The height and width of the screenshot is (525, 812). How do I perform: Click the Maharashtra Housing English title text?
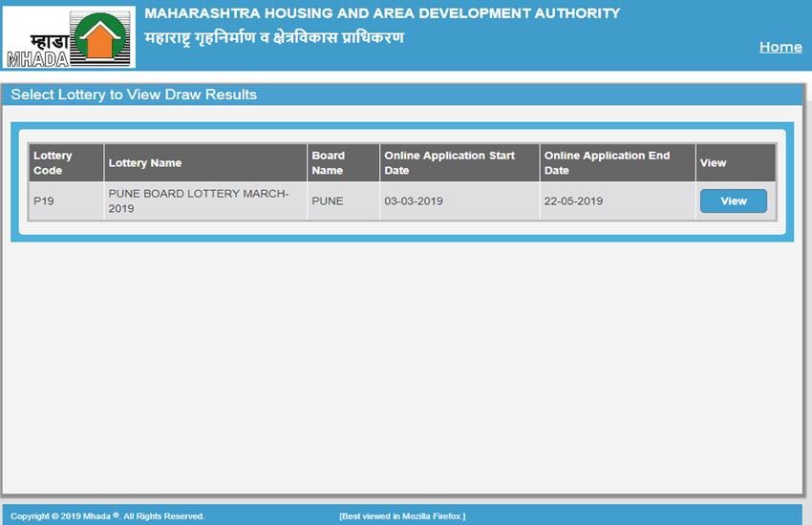tap(382, 13)
